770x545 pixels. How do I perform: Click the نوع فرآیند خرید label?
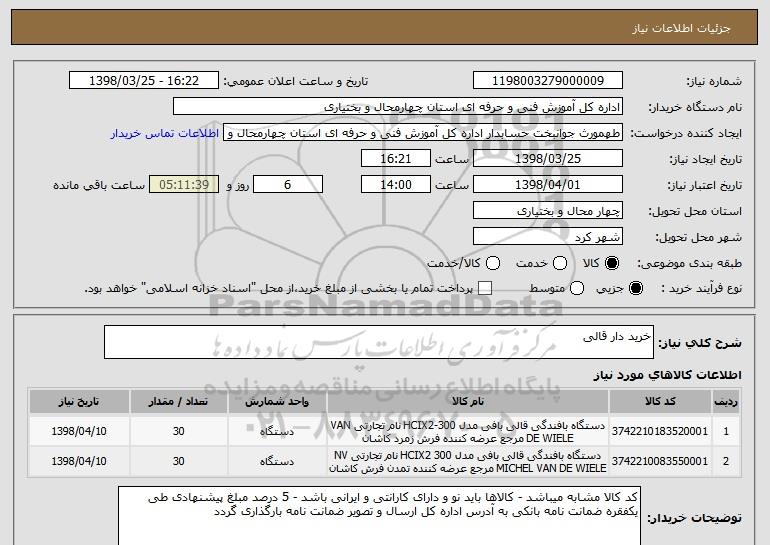[x=702, y=289]
